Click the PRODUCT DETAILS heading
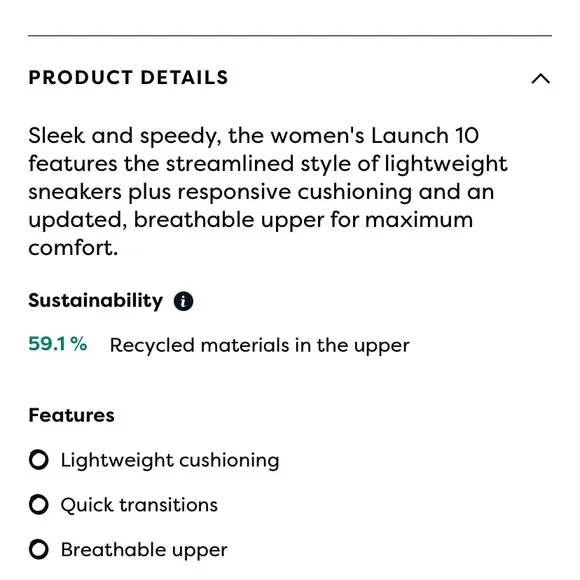The width and height of the screenshot is (580, 580). (x=128, y=78)
